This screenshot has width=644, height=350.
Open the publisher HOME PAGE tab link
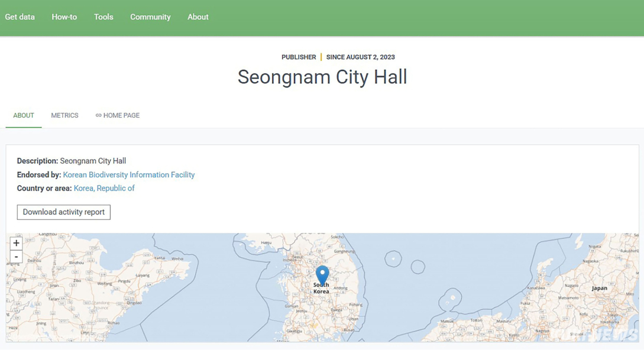point(121,115)
